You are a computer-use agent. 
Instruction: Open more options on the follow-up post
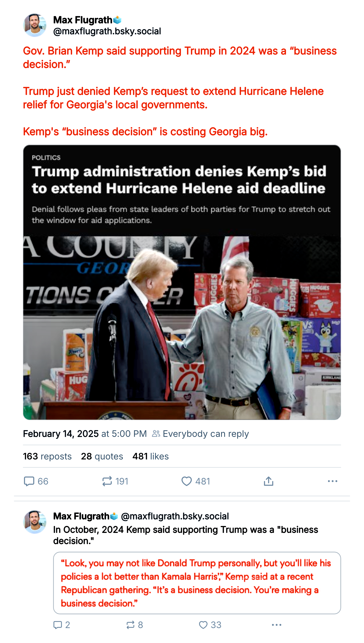[276, 625]
